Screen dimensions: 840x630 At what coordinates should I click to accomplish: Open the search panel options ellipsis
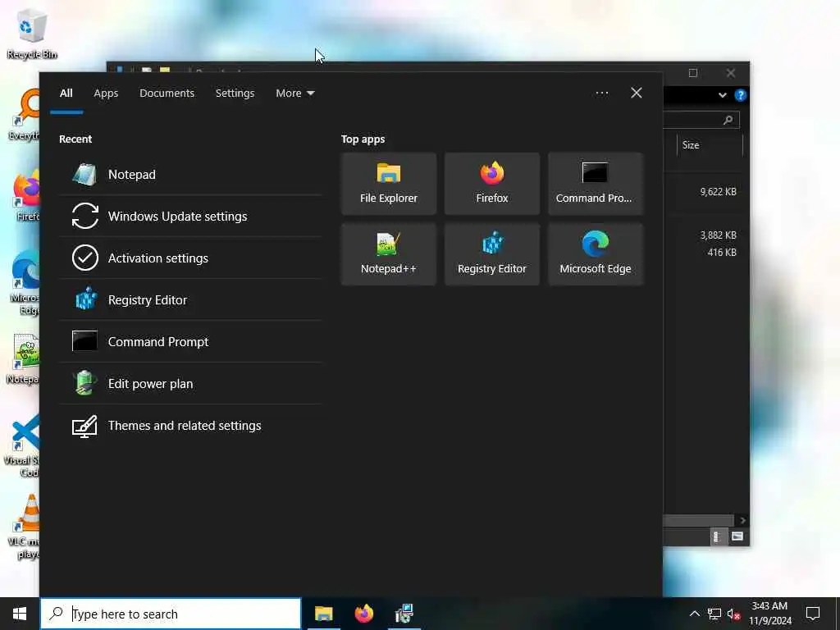pos(601,94)
